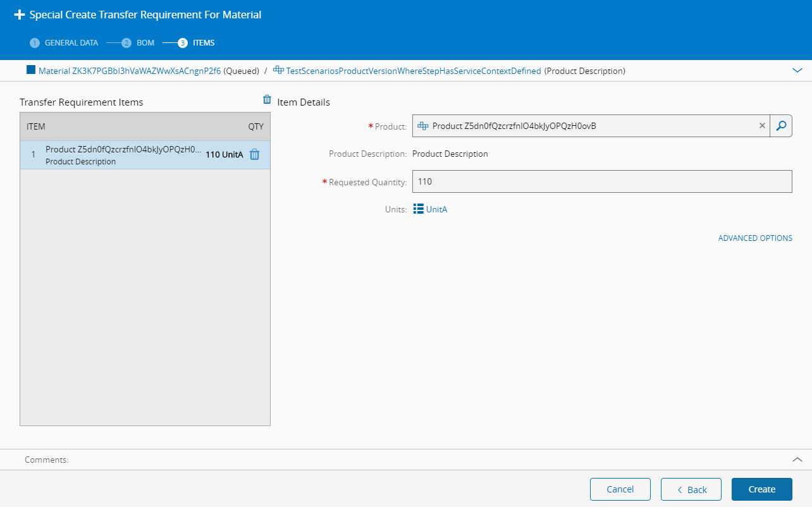The width and height of the screenshot is (812, 507).
Task: Click trash icon above the items list
Action: [267, 100]
